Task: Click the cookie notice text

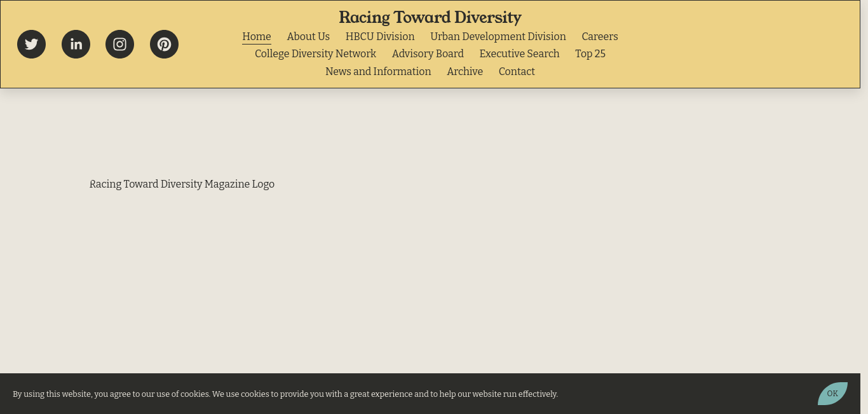Action: click(285, 394)
